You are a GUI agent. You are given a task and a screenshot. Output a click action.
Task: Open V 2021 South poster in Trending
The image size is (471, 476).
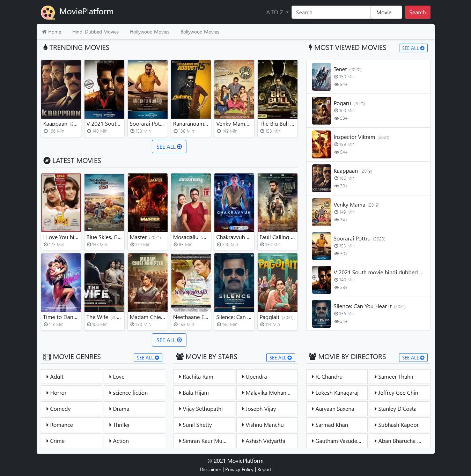click(104, 89)
